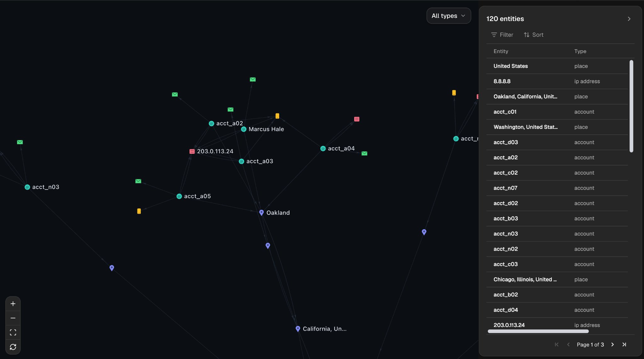Open the All types dropdown
This screenshot has width=644, height=359.
449,16
